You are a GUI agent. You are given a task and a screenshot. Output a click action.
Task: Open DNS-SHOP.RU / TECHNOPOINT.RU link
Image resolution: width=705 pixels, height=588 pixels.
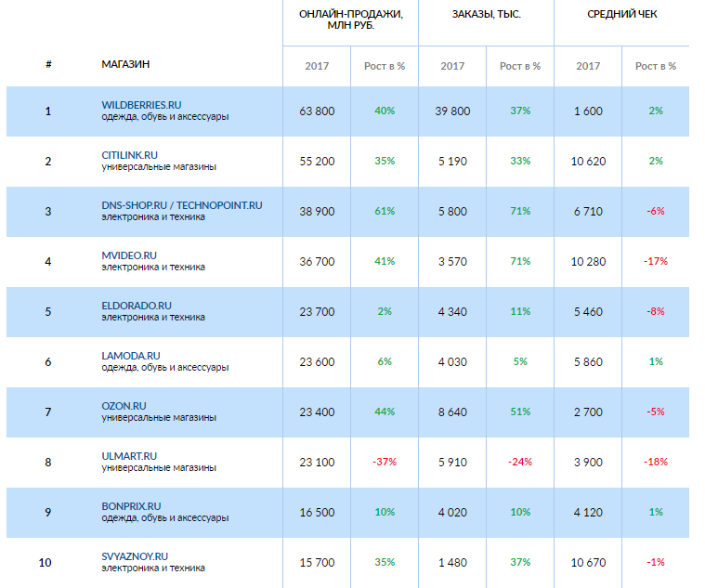click(182, 205)
